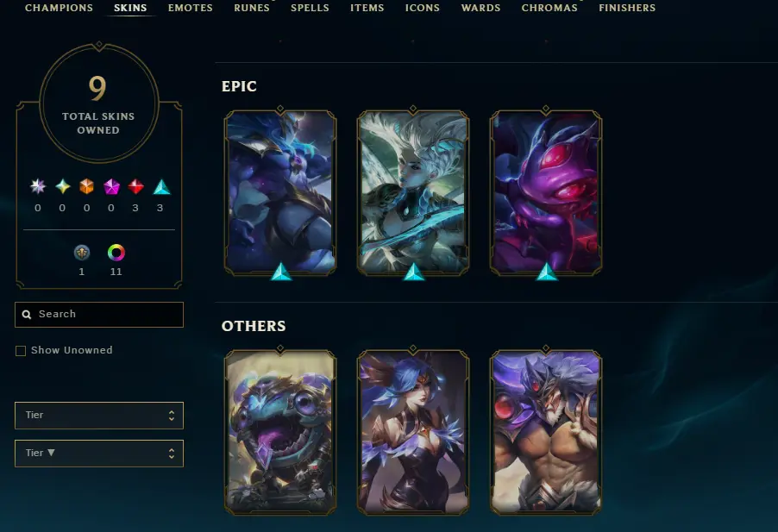Open the Chromas tab
Image resolution: width=778 pixels, height=532 pixels.
coord(549,8)
